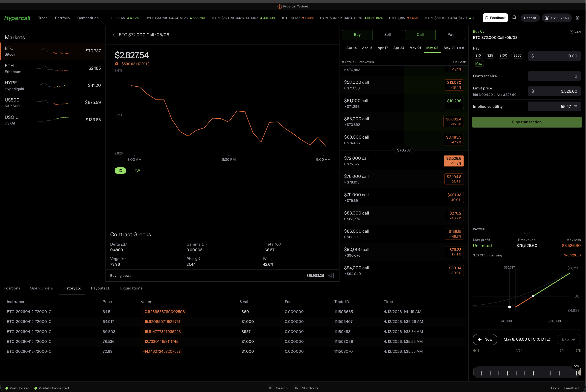Select the US500 S&P 500 market
Image resolution: width=586 pixels, height=392 pixels.
[53, 103]
